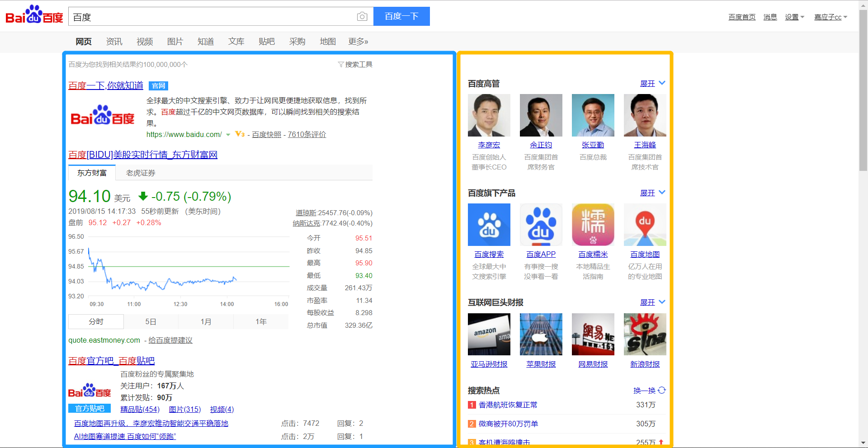Open the 图片(315) Tieba link
This screenshot has width=868, height=448.
click(184, 410)
